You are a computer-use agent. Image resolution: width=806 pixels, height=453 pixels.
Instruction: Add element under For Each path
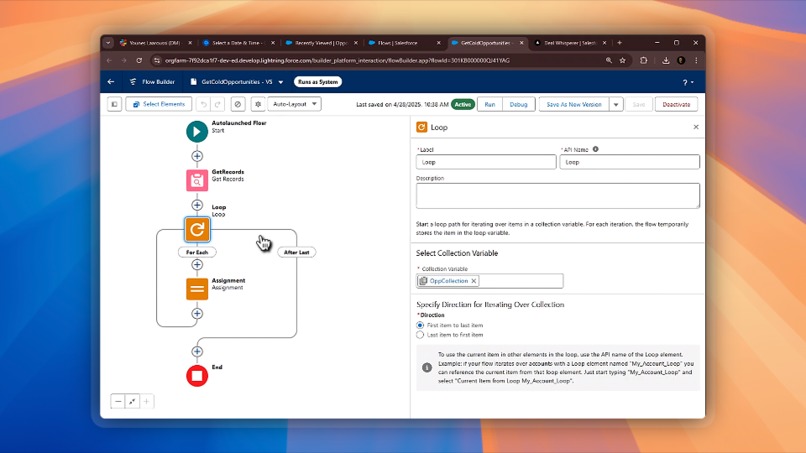click(x=197, y=264)
